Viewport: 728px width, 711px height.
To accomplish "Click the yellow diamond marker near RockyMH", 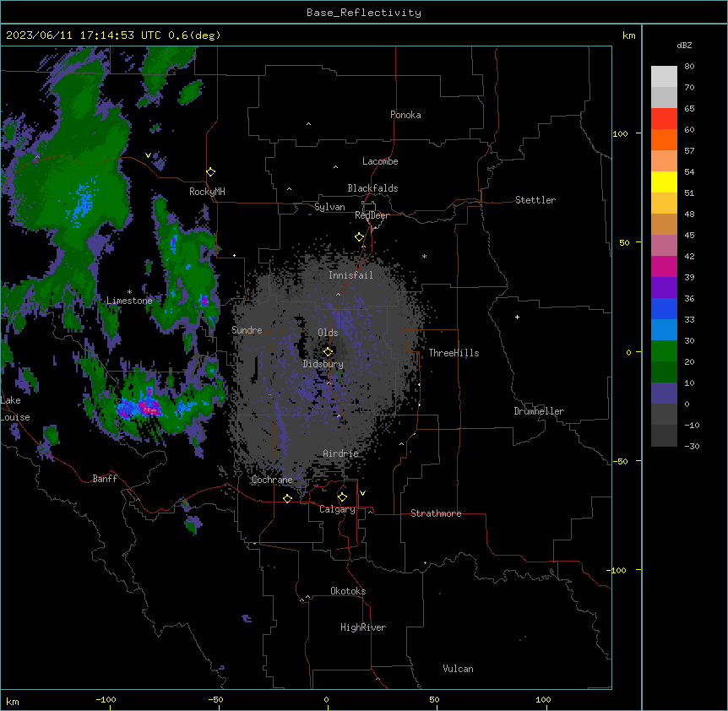I will tap(211, 171).
